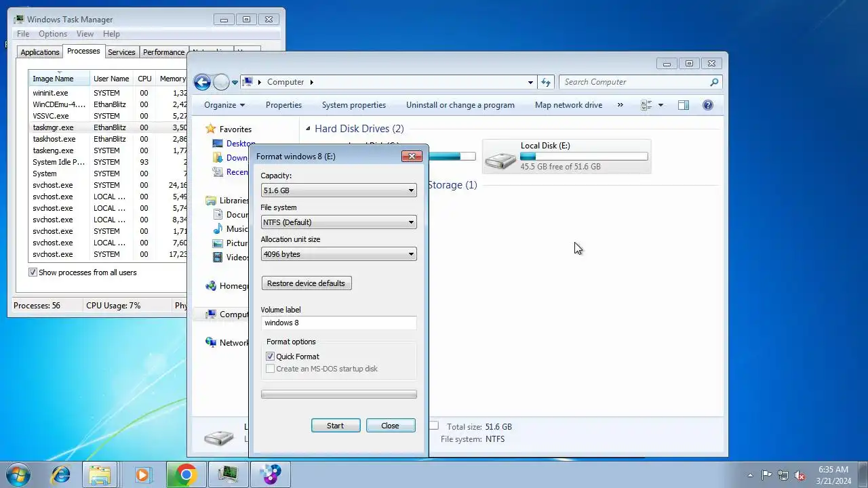Launch Internet Explorer from taskbar
Screen dimensions: 868x488
tap(61, 474)
